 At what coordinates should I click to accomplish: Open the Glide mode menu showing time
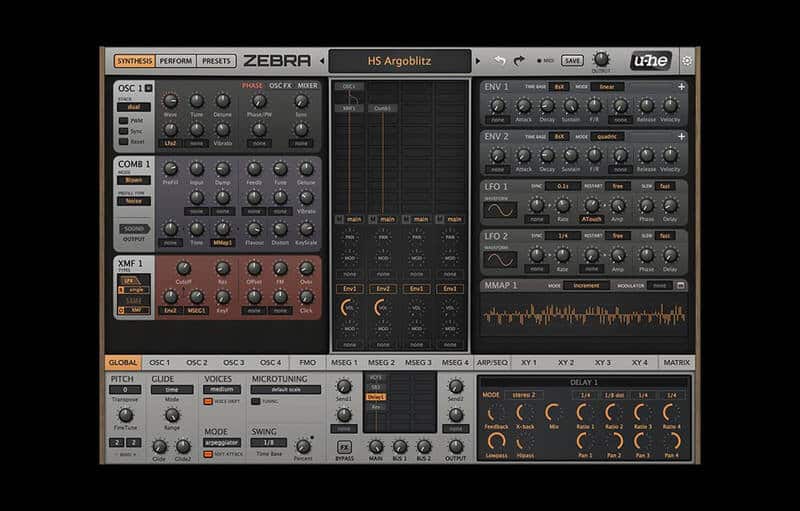(172, 390)
